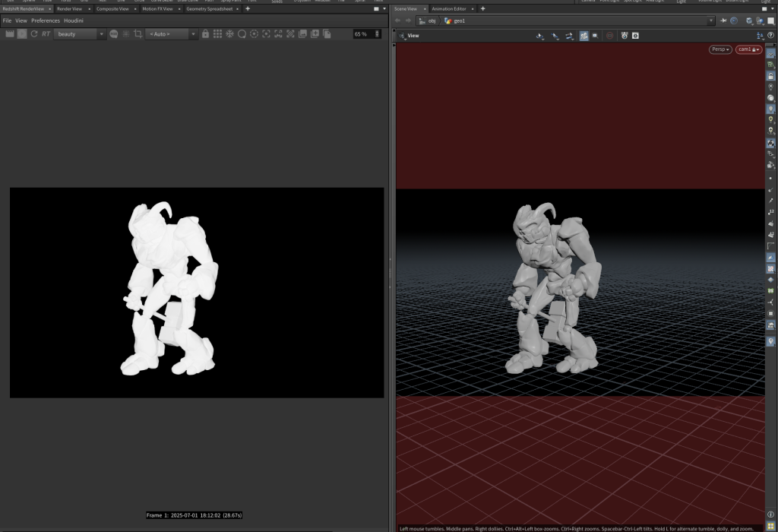Viewport: 778px width, 532px height.
Task: Toggle the RT real-time render mode
Action: [46, 34]
